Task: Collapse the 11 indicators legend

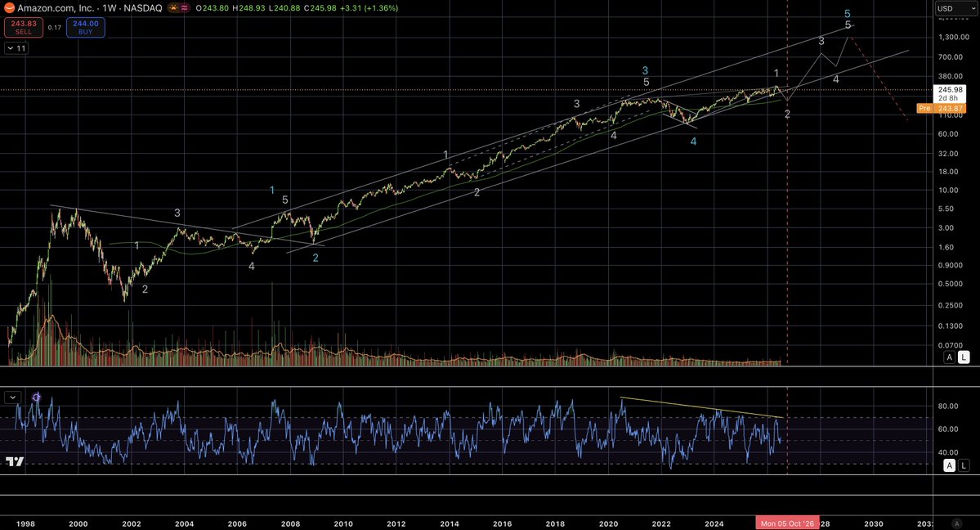Action: point(16,48)
